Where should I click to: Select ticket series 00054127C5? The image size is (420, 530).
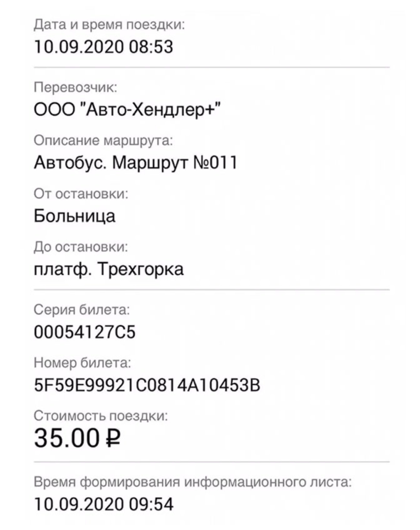[x=84, y=332]
